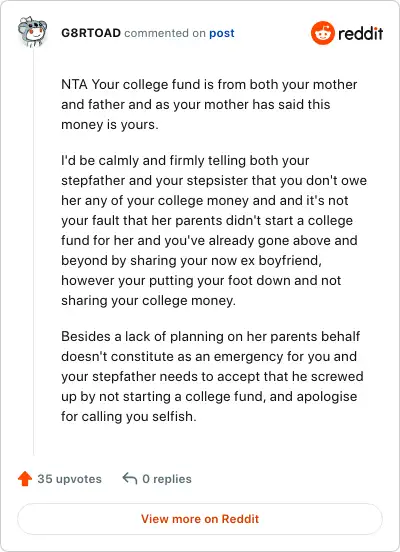The image size is (400, 552).
Task: Select the paragraph starting "I'd be calmly"
Action: (x=214, y=231)
